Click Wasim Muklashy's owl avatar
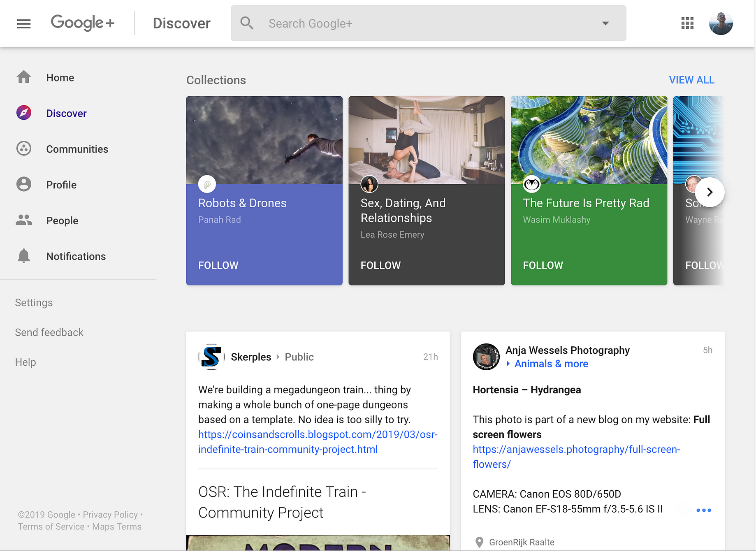This screenshot has height=552, width=756. tap(532, 184)
